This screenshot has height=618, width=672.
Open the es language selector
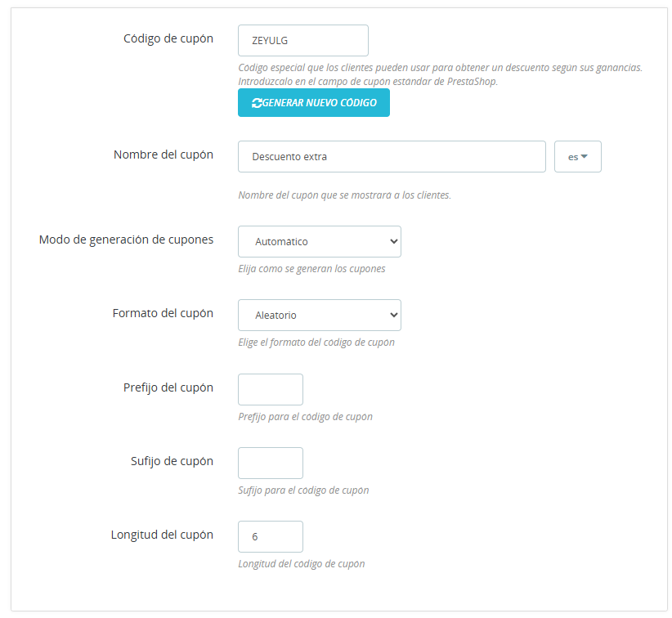577,156
